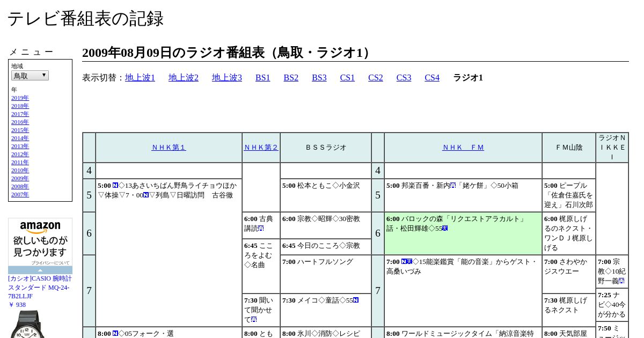Select the 8:00 氷川◇消防◇レシピ entry
644x338 pixels.
click(326, 333)
